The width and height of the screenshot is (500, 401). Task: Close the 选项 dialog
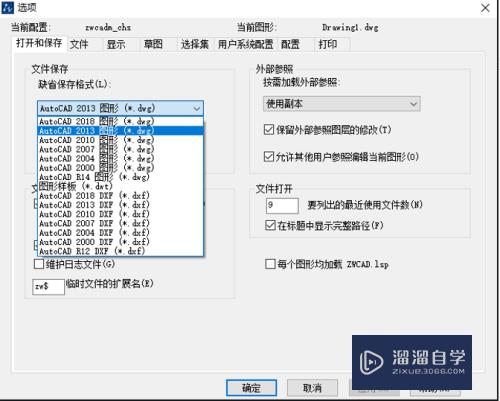[x=485, y=8]
